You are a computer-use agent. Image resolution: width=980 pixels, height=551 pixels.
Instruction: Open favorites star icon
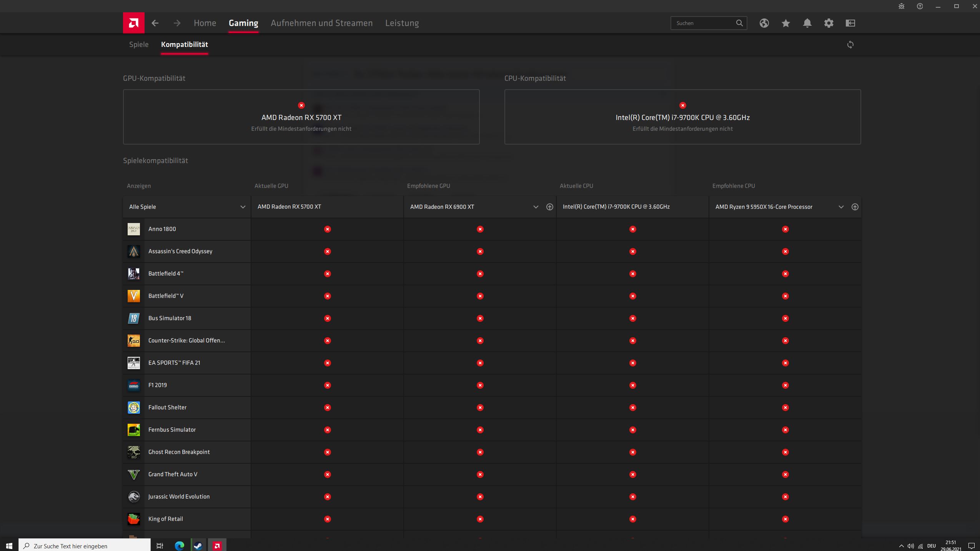point(785,23)
